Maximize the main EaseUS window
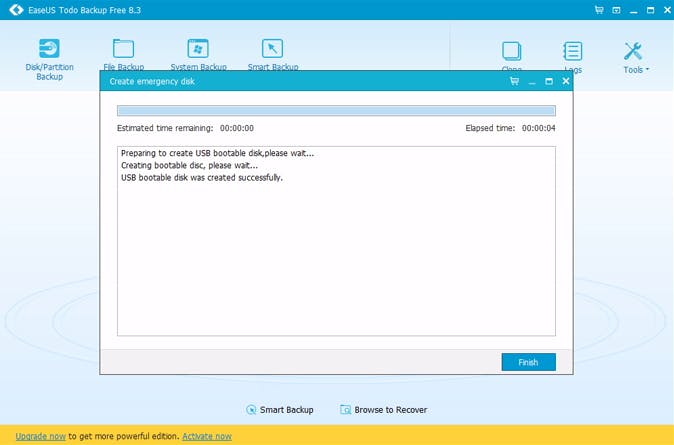This screenshot has width=674, height=445. click(x=650, y=10)
